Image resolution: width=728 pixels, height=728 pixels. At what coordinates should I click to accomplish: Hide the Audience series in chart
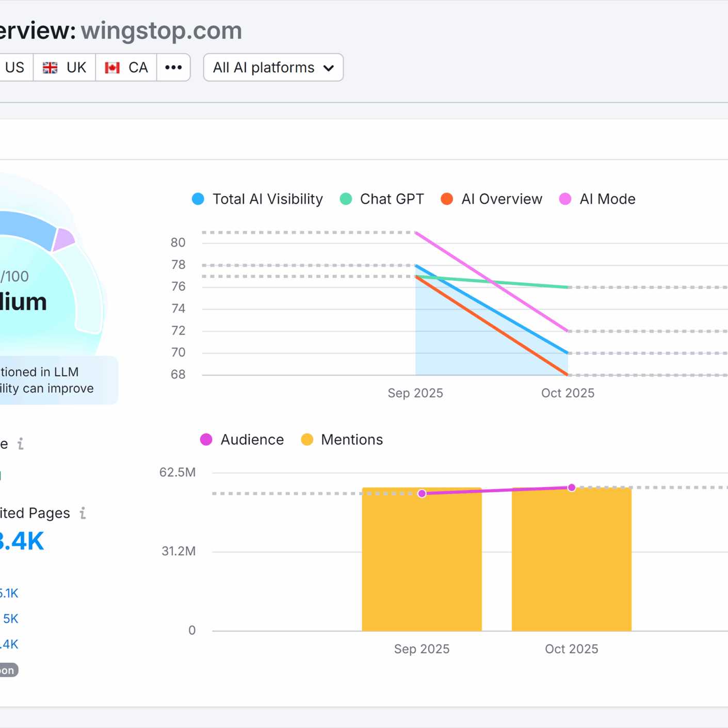(x=242, y=440)
